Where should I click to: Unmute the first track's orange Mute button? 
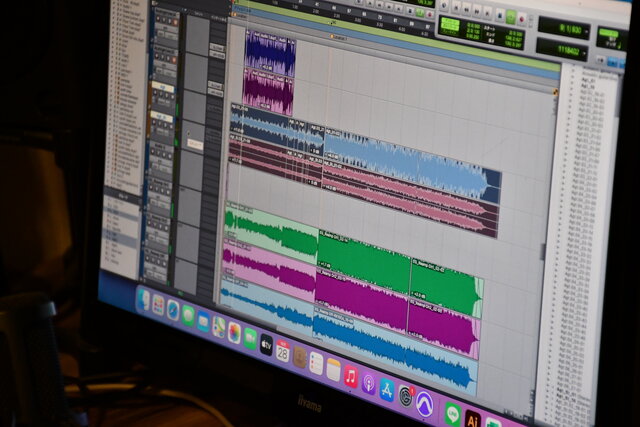coord(175,22)
